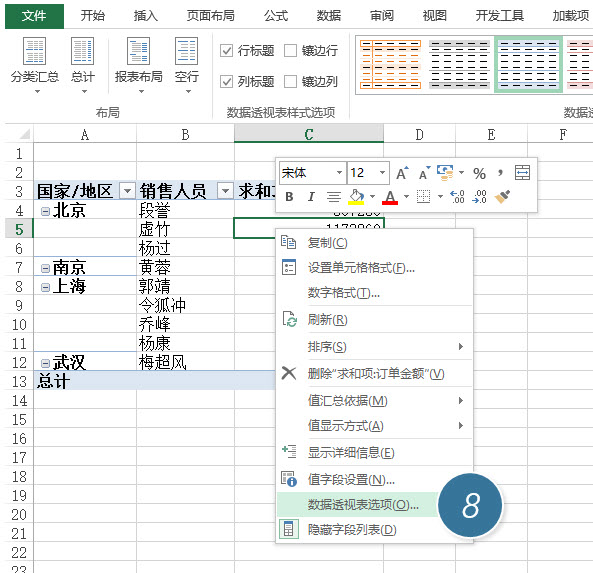Switch to the 审阅 review tab
This screenshot has width=593, height=573.
tap(382, 16)
